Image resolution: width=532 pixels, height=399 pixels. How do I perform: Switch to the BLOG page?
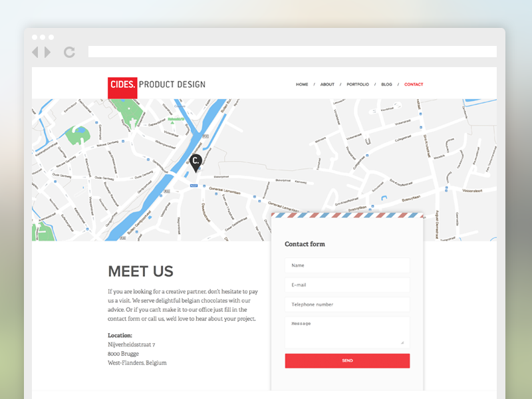point(387,84)
